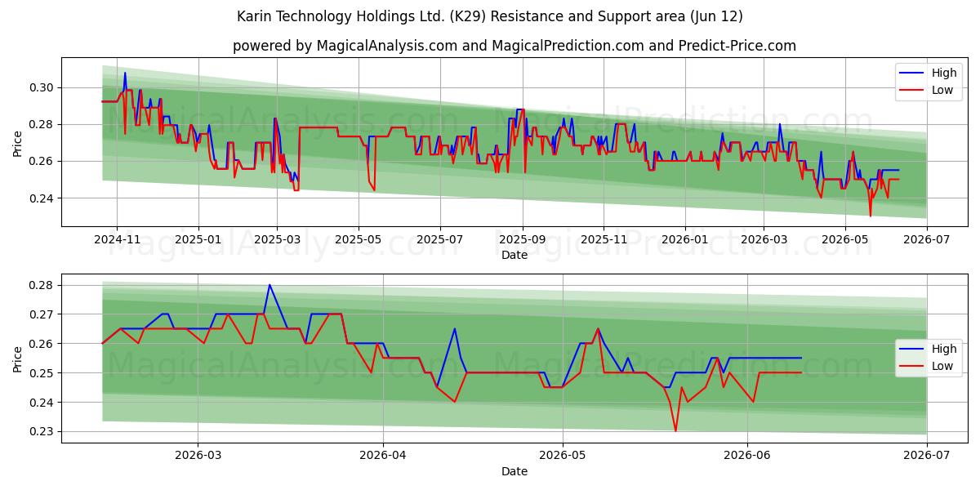The width and height of the screenshot is (980, 490).
Task: Click the 0.308 High spike in the top chart
Action: (x=125, y=73)
